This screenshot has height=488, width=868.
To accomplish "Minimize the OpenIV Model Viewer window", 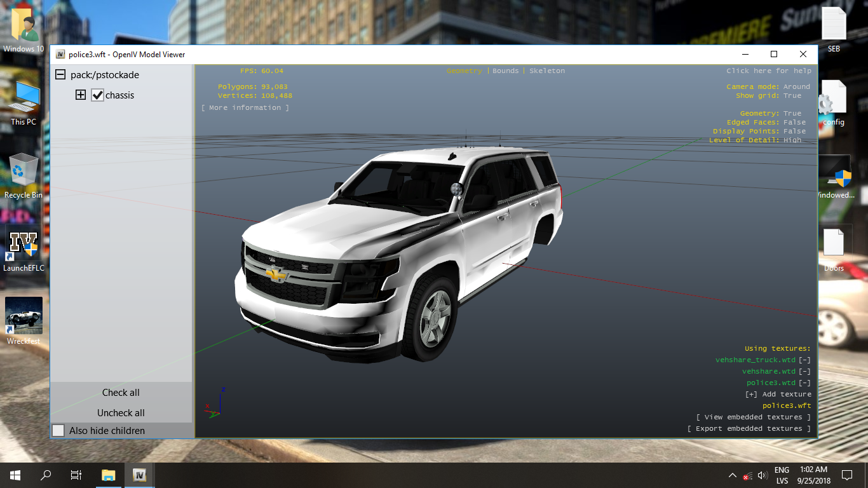I will [745, 55].
